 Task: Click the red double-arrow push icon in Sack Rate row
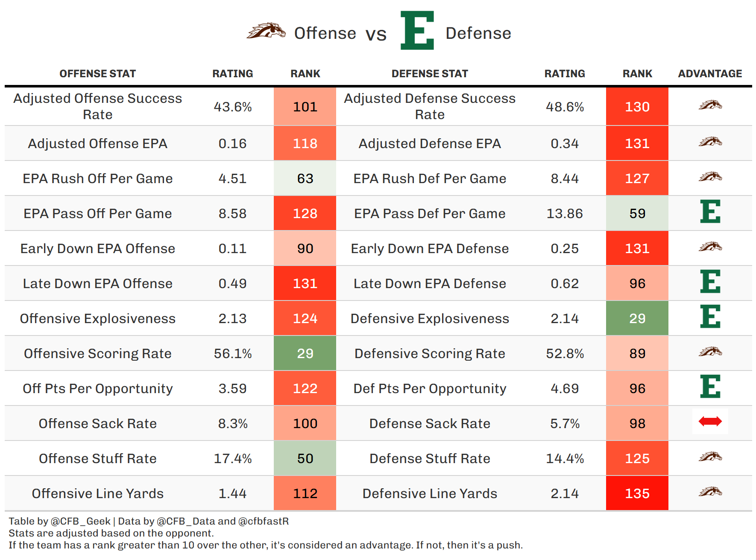[x=710, y=422]
